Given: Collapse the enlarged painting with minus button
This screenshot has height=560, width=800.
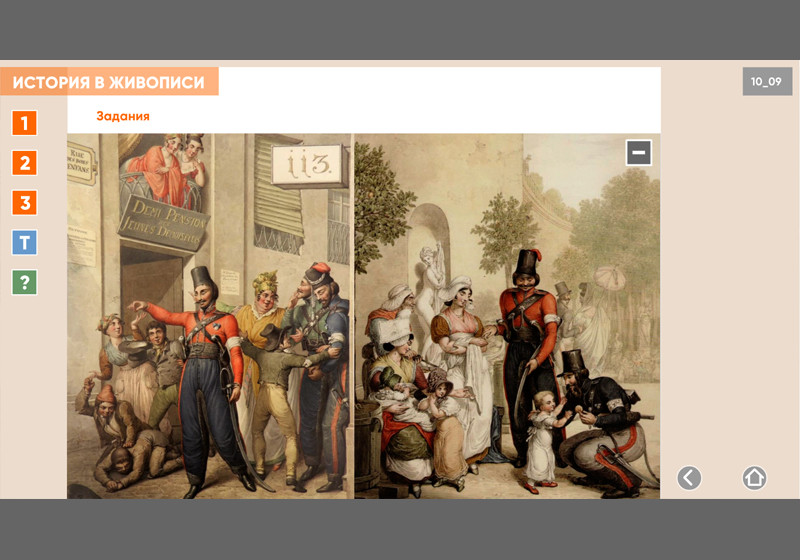Looking at the screenshot, I should tap(639, 152).
